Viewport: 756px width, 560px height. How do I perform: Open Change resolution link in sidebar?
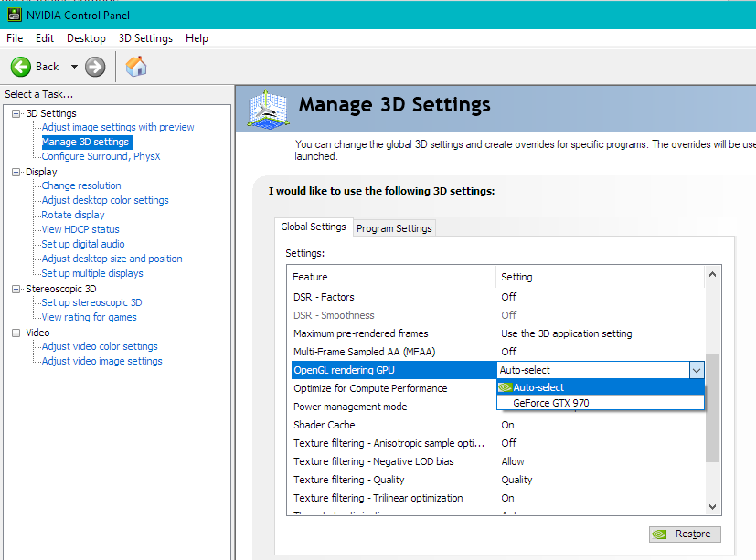click(x=81, y=185)
